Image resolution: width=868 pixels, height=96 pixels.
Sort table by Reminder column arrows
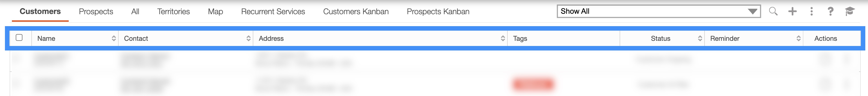pos(798,39)
